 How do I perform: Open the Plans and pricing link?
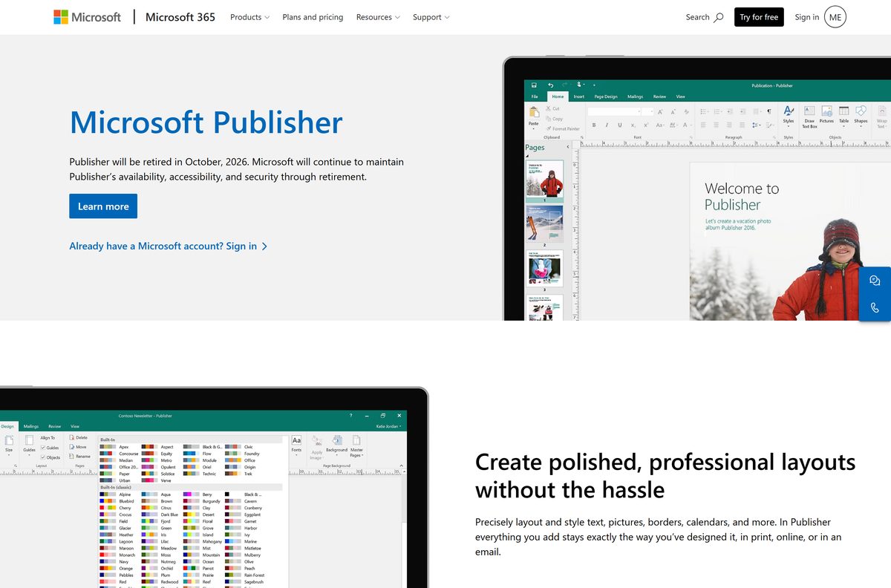pyautogui.click(x=313, y=17)
